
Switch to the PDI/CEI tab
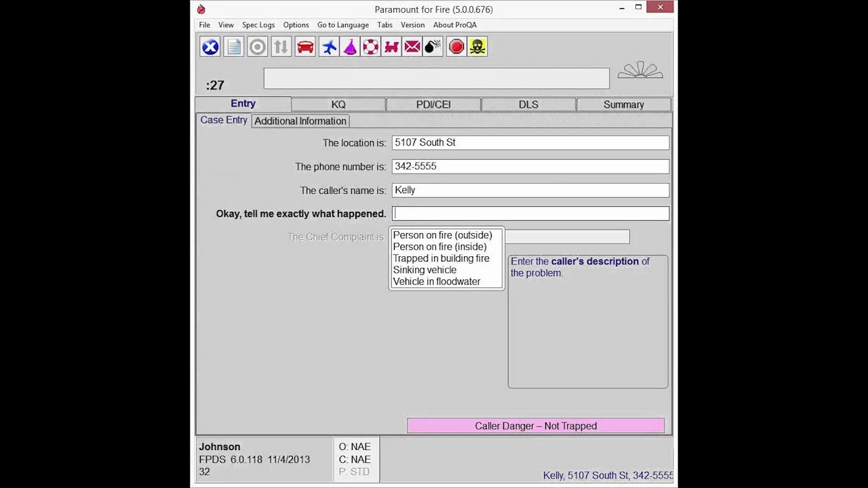[x=433, y=104]
